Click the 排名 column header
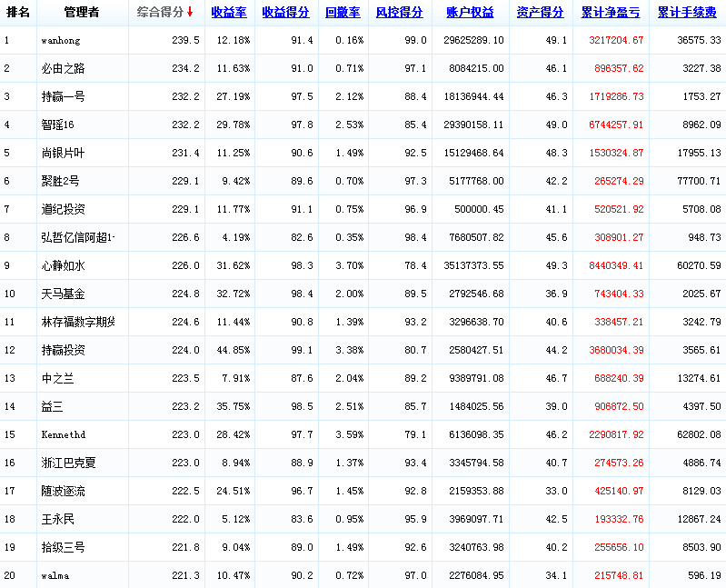Viewport: 726px width, 588px height. coord(18,13)
